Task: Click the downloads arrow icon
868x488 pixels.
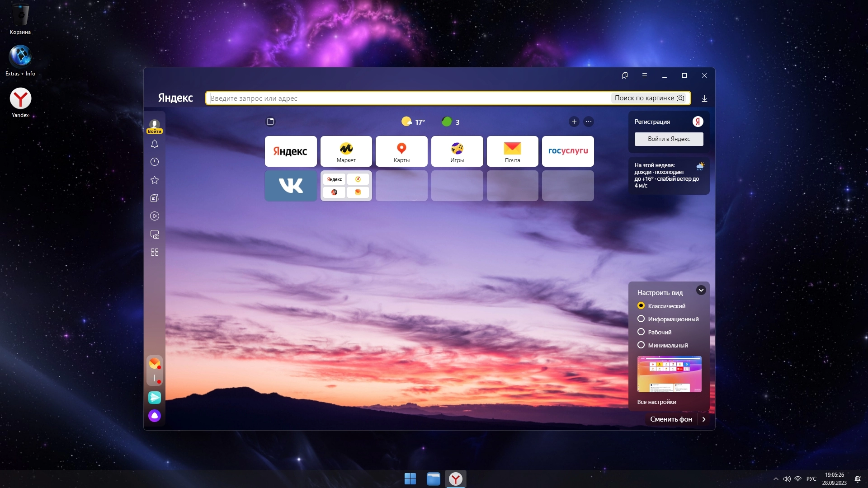Action: pos(704,99)
